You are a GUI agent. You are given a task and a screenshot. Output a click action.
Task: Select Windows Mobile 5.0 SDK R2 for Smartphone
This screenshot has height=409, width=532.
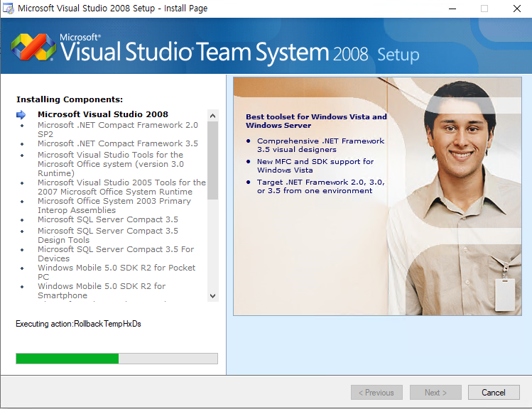point(102,291)
